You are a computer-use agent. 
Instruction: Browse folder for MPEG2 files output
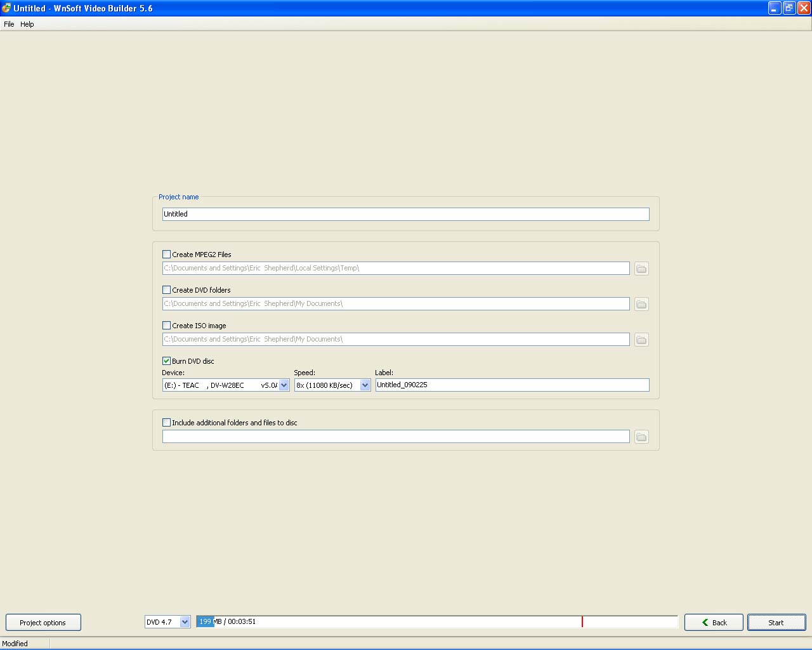tap(641, 269)
